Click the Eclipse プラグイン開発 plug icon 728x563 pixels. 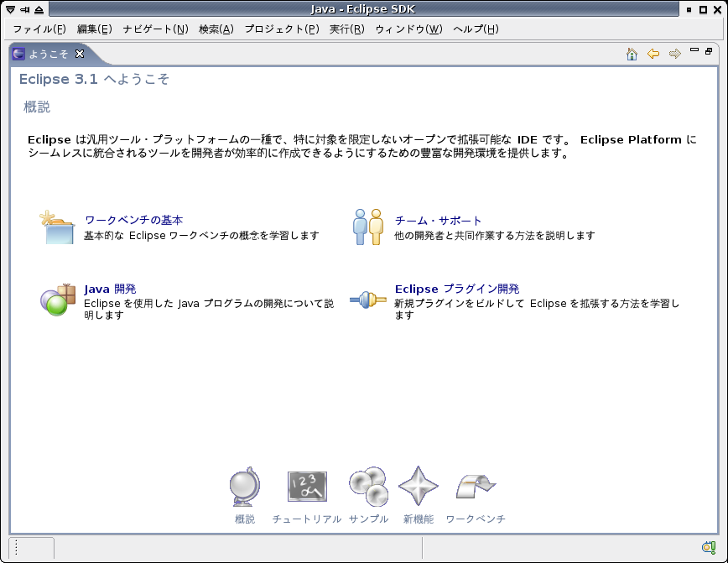pos(367,300)
